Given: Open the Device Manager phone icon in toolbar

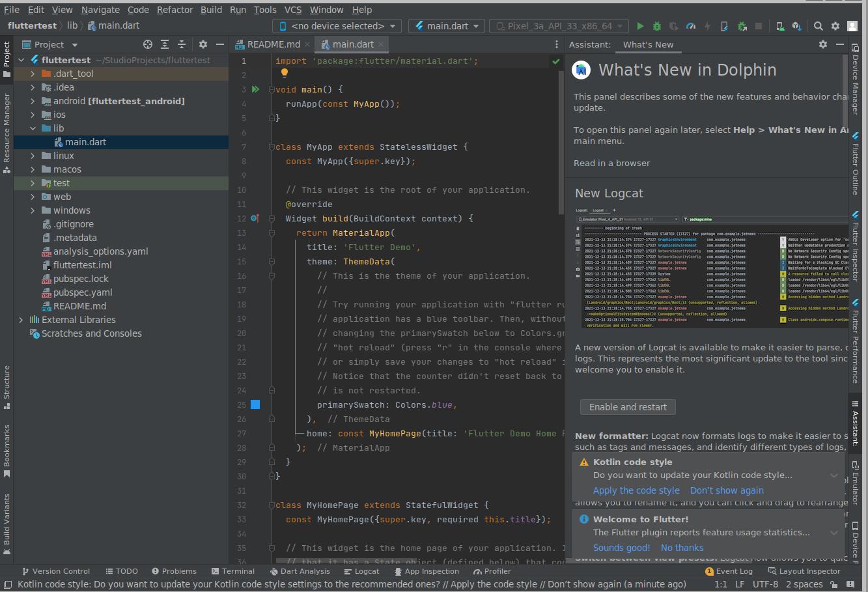Looking at the screenshot, I should [x=779, y=26].
